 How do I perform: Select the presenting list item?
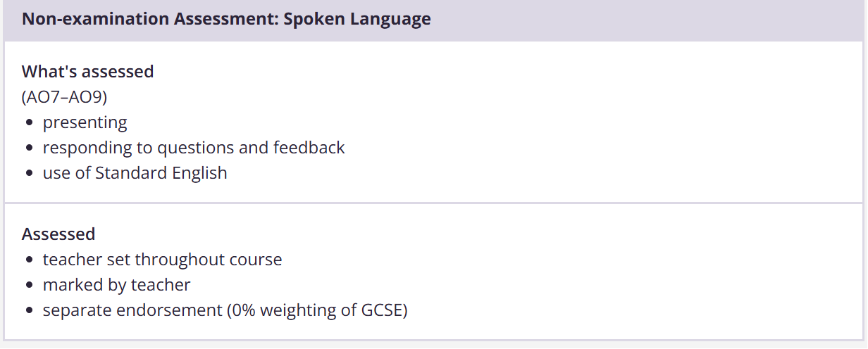point(85,122)
